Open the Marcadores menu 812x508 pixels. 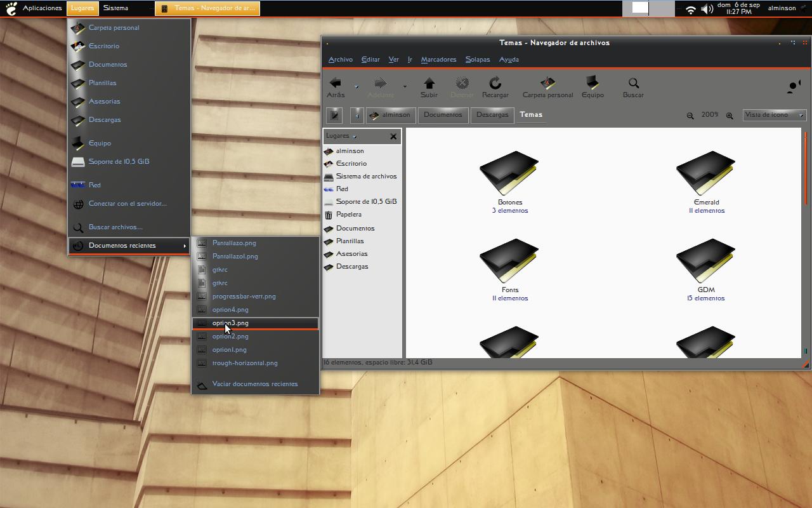click(x=438, y=60)
